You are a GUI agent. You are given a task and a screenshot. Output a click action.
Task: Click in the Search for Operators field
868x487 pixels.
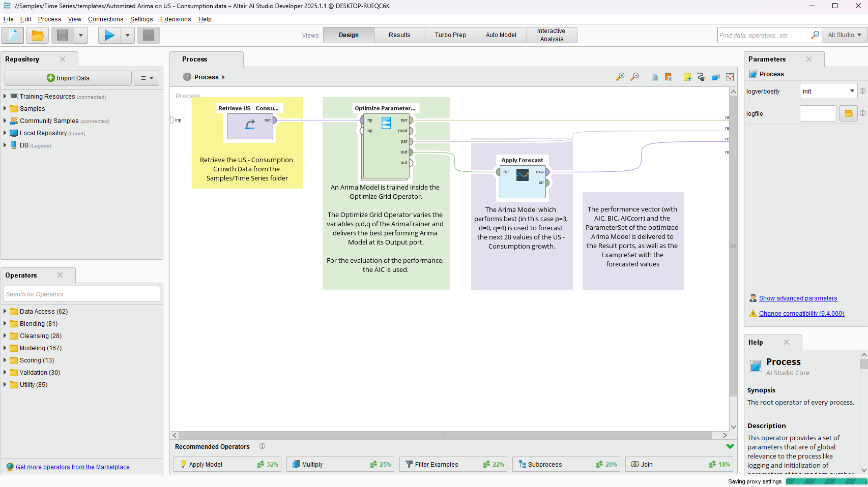point(82,294)
